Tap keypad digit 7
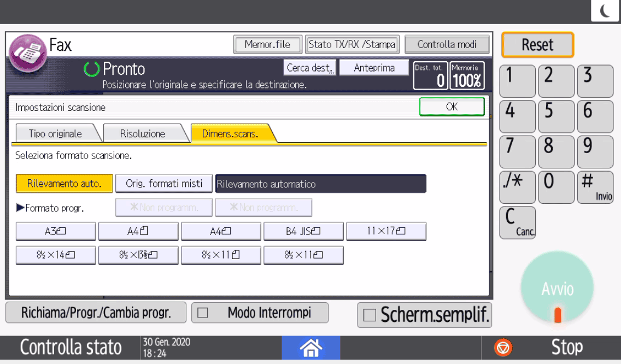The image size is (621, 364). tap(518, 152)
